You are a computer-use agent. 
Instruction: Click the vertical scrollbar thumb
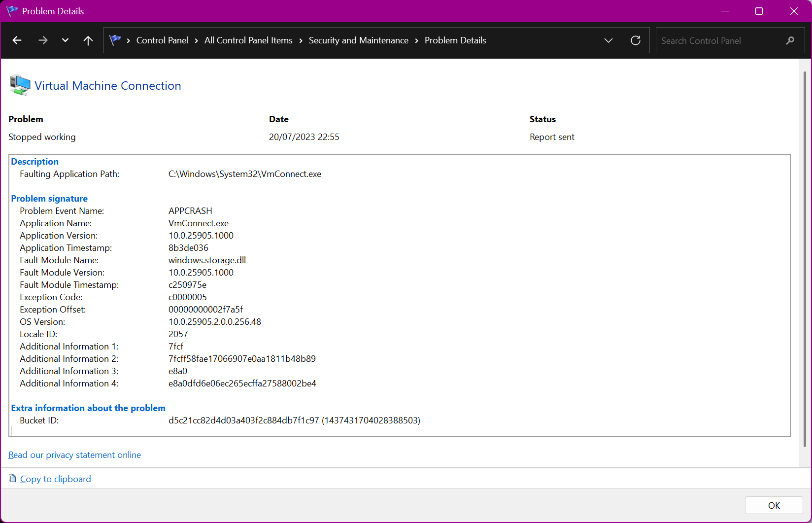[805, 259]
